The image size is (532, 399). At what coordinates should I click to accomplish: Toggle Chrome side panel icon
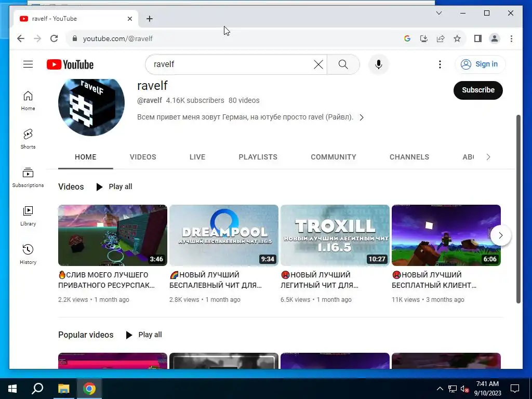click(478, 38)
